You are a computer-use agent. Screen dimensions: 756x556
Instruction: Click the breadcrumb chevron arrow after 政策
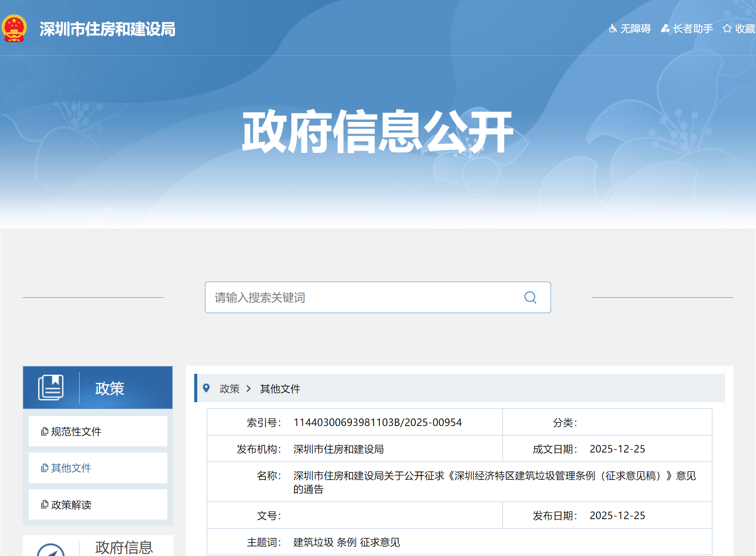(x=249, y=388)
